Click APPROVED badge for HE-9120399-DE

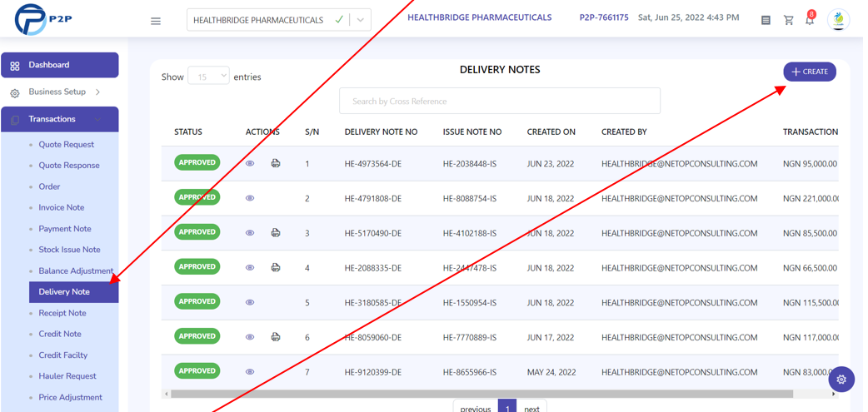tap(197, 371)
